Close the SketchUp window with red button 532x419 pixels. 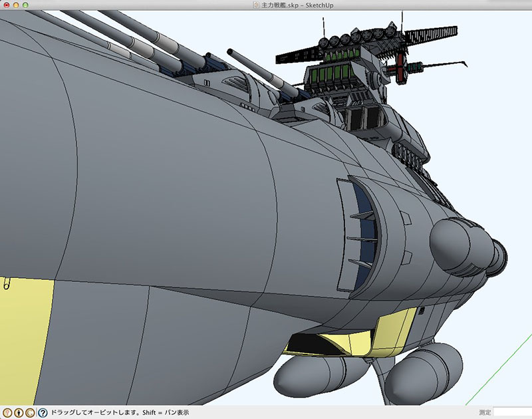pyautogui.click(x=7, y=5)
